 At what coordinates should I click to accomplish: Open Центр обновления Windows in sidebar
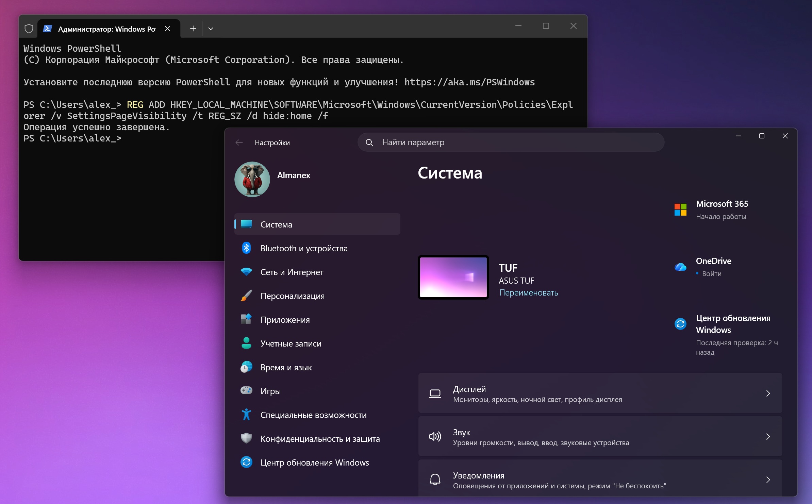pyautogui.click(x=317, y=462)
